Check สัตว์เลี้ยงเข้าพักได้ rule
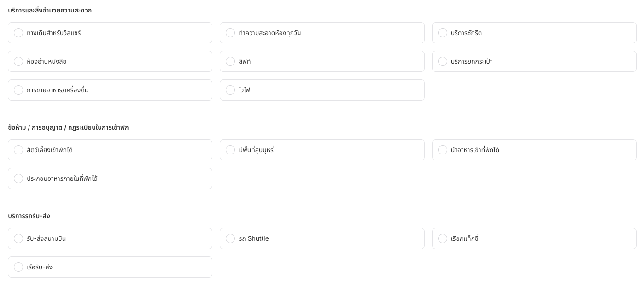The width and height of the screenshot is (644, 285). click(x=18, y=150)
